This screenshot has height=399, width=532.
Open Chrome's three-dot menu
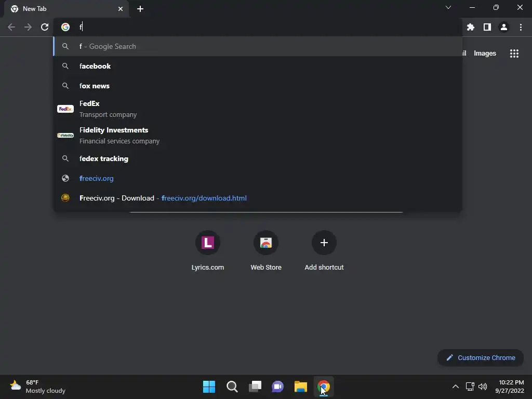[x=521, y=27]
